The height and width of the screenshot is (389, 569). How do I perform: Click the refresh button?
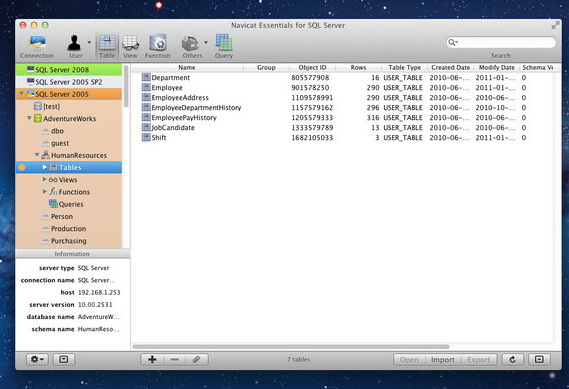click(512, 359)
